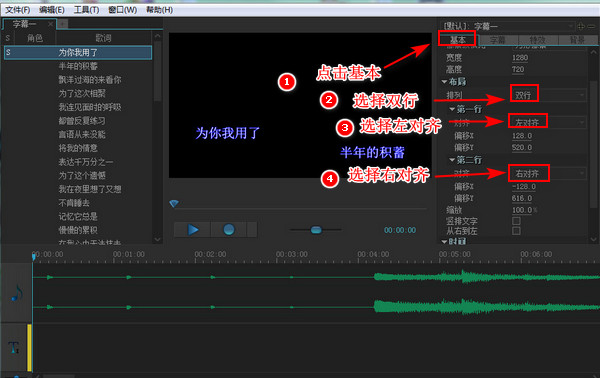Switch to the 特效 tab

[538, 40]
